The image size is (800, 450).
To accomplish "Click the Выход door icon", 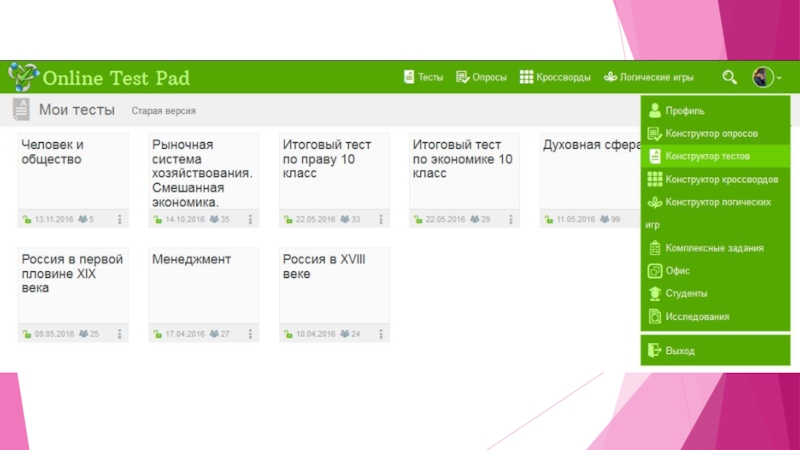I will [x=654, y=350].
